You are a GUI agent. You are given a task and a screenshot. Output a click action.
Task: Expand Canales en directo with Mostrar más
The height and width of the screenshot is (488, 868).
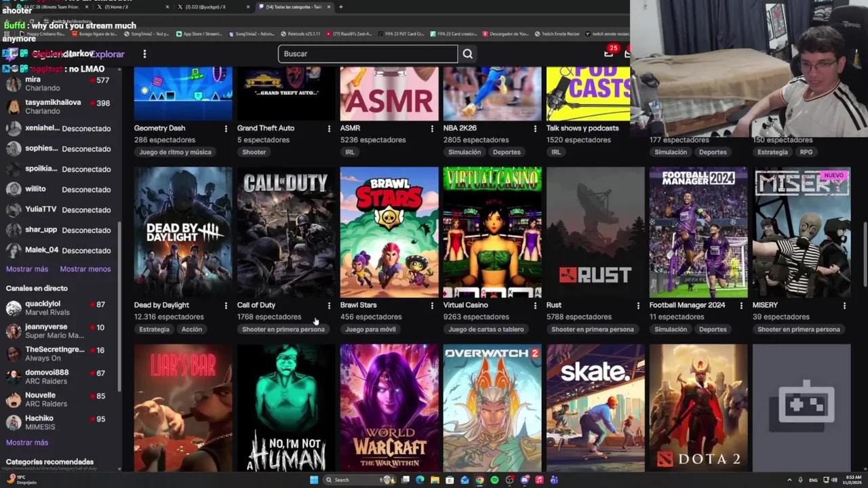tap(27, 442)
